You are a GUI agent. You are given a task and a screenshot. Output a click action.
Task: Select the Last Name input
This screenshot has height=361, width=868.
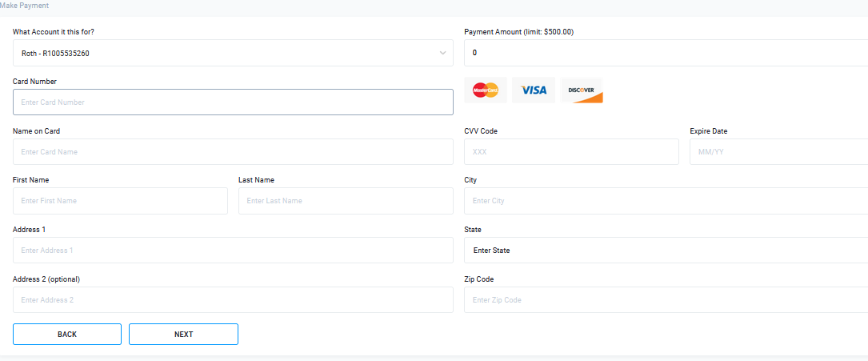pos(346,201)
